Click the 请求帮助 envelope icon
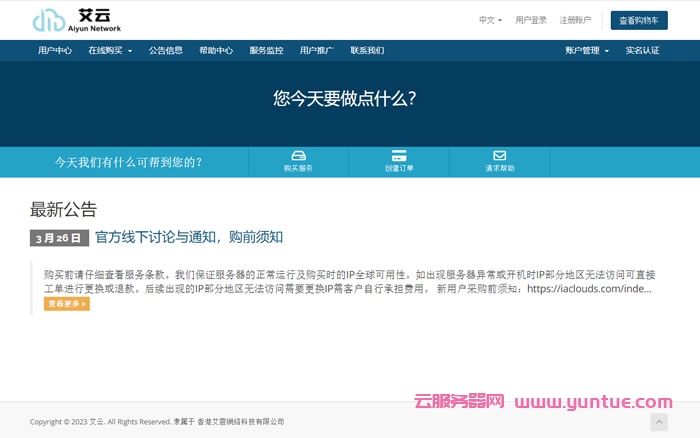 coord(500,155)
